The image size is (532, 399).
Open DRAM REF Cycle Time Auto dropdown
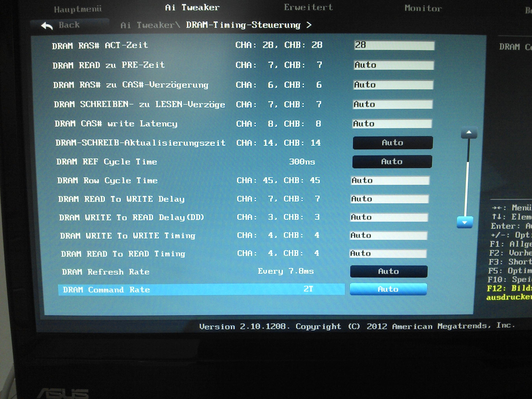392,161
